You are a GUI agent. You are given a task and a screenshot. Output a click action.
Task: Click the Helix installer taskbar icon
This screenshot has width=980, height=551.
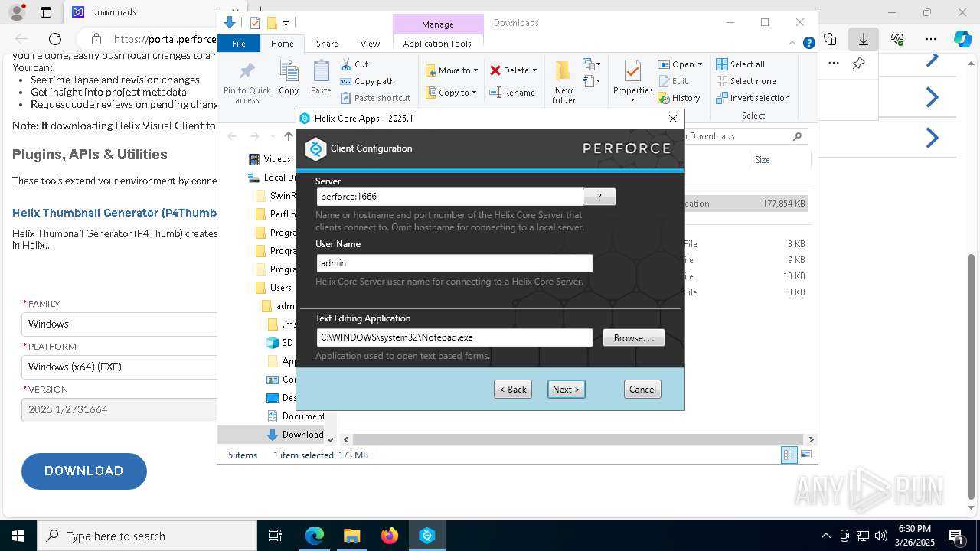pos(427,536)
